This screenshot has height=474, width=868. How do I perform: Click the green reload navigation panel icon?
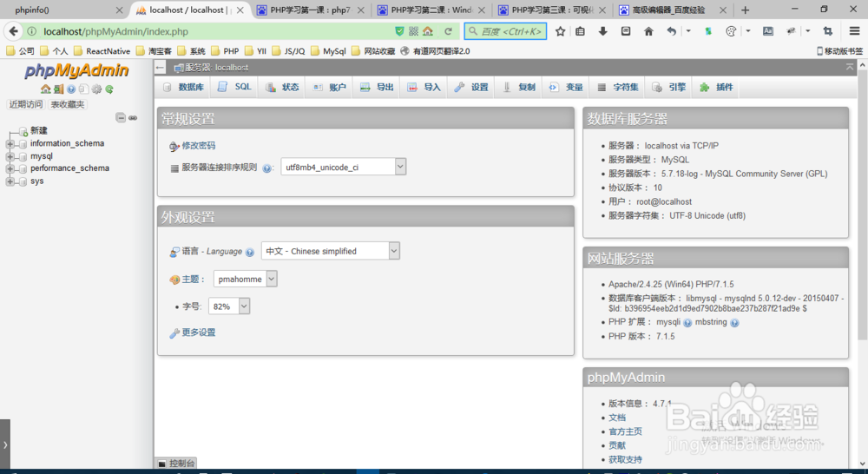tap(109, 89)
